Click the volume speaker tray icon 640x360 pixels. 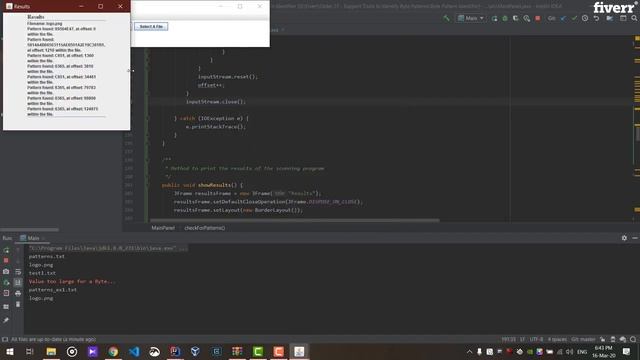(570, 351)
